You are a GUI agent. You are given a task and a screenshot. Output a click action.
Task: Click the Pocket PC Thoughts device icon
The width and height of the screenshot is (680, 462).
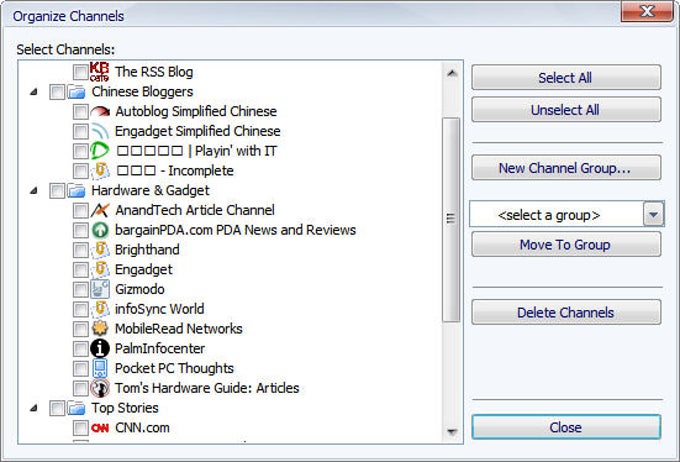tap(100, 368)
